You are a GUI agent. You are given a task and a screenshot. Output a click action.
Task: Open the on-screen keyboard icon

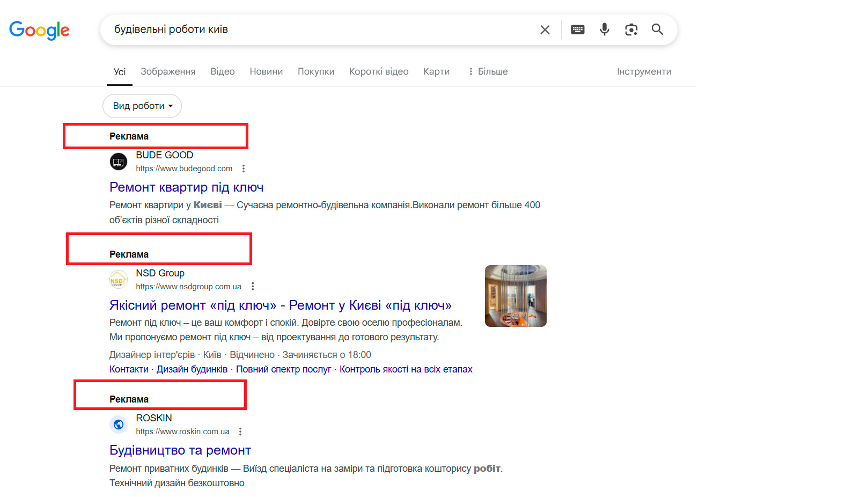578,30
